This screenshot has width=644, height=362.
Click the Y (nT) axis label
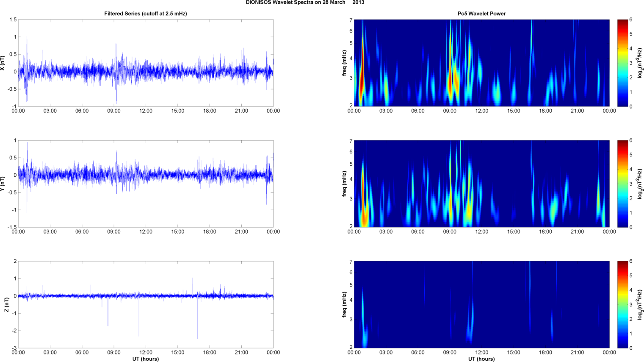click(3, 184)
